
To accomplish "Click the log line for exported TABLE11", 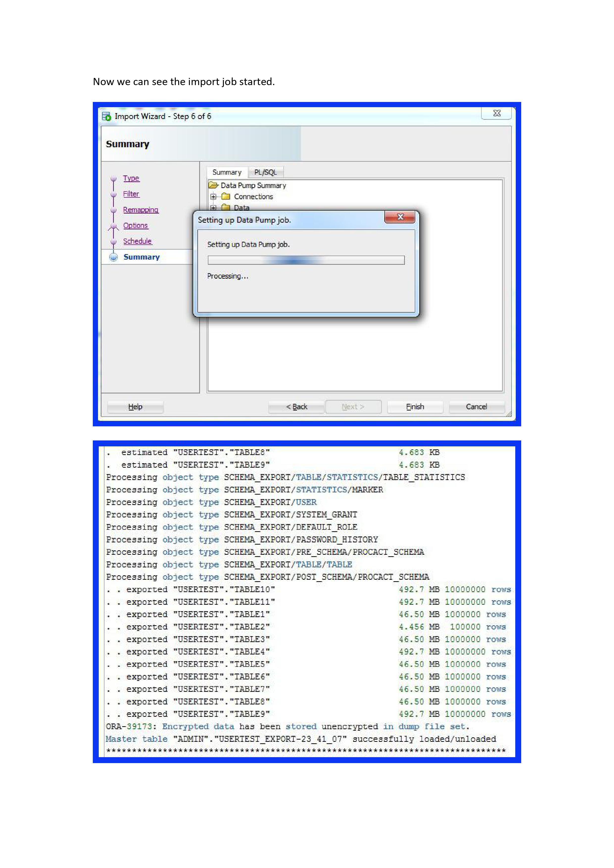I will [x=309, y=602].
